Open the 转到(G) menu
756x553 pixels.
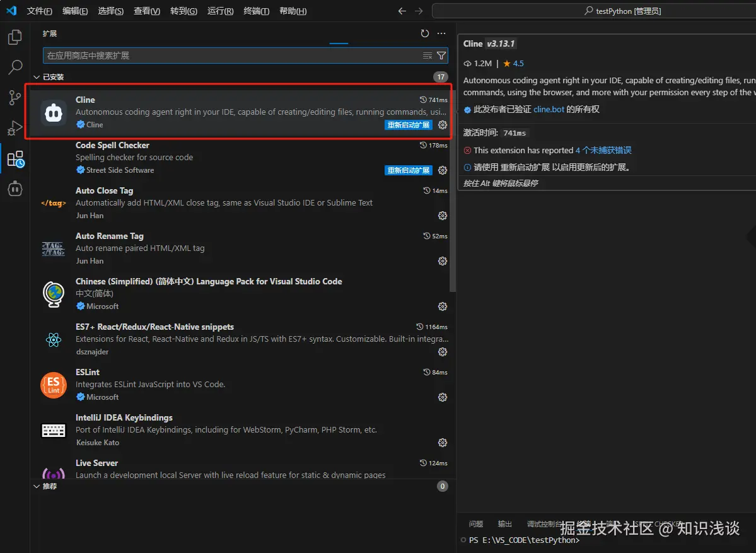[183, 11]
